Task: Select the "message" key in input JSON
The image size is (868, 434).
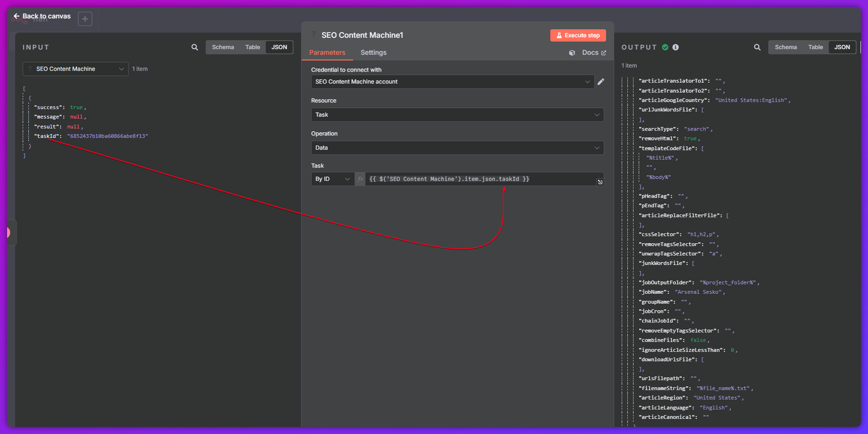Action: 48,117
